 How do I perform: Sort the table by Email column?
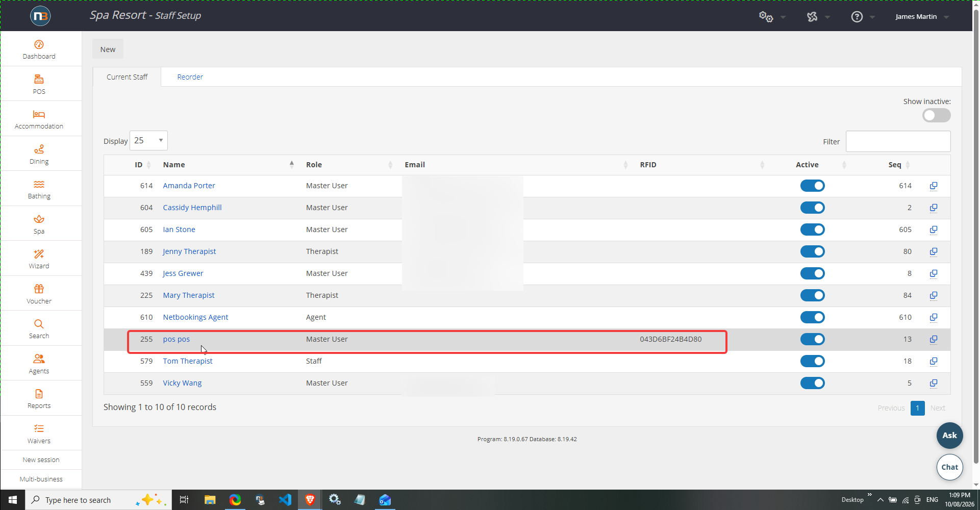516,165
